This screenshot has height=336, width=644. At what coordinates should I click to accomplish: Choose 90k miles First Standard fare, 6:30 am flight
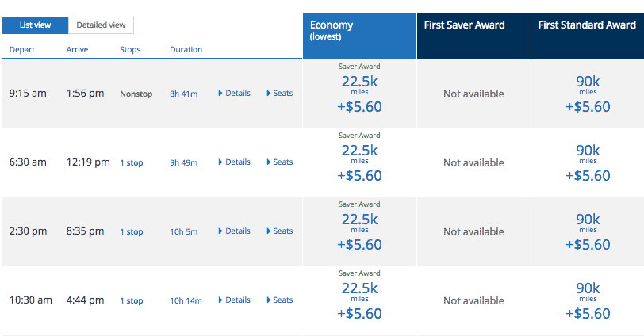pyautogui.click(x=588, y=162)
